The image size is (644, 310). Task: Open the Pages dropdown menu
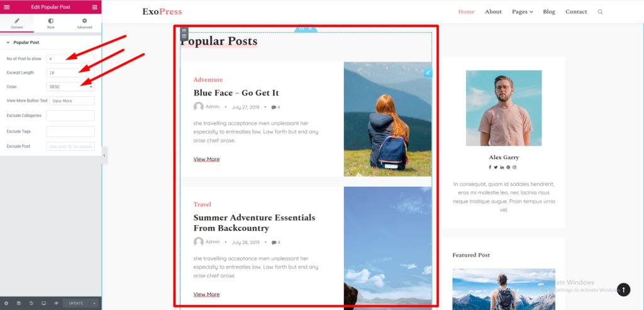point(522,12)
